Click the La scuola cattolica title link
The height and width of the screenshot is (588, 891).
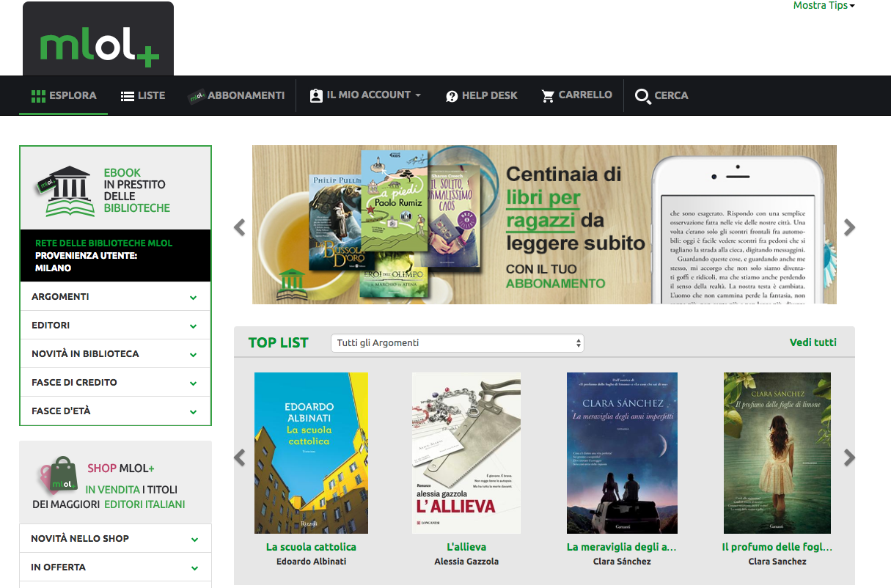pyautogui.click(x=311, y=547)
